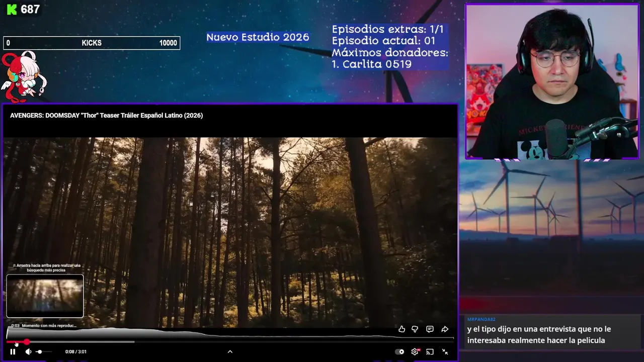Click the 0:08 / 3:01 time display
The width and height of the screenshot is (644, 362).
click(76, 351)
